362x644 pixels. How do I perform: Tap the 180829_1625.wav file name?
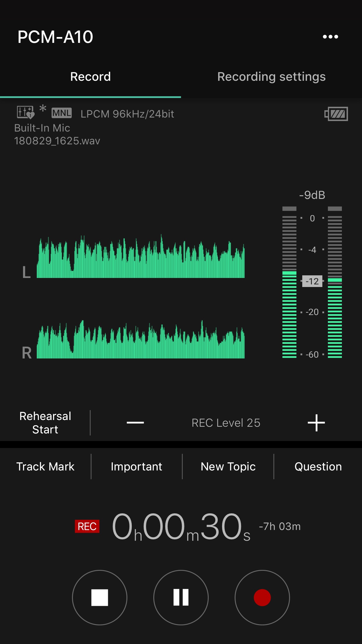coord(57,141)
